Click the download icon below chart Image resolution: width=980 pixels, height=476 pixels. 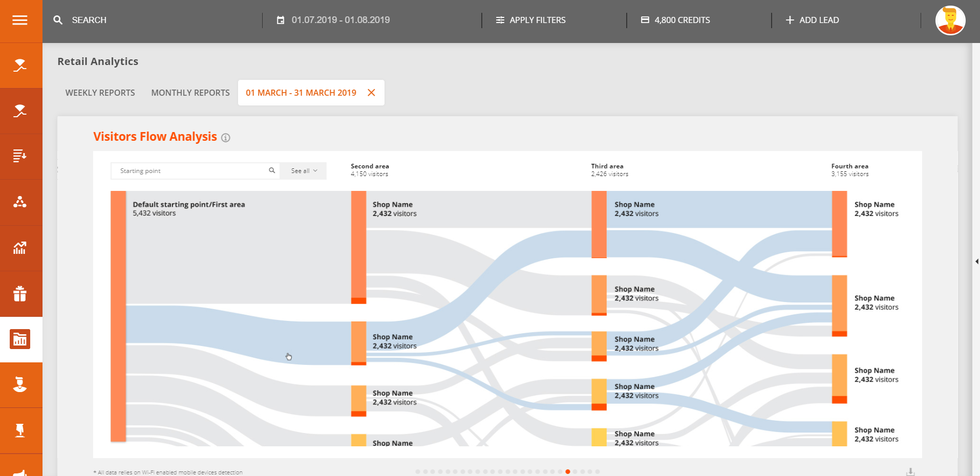point(910,471)
